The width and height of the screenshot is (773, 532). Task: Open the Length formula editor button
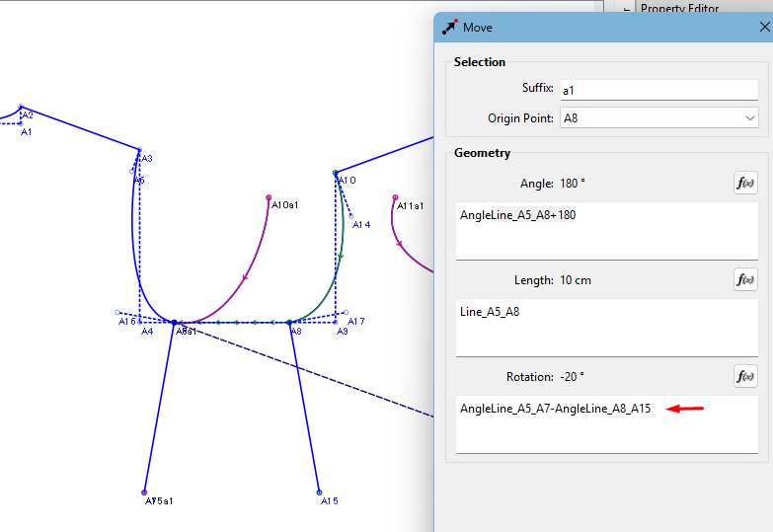pos(745,279)
